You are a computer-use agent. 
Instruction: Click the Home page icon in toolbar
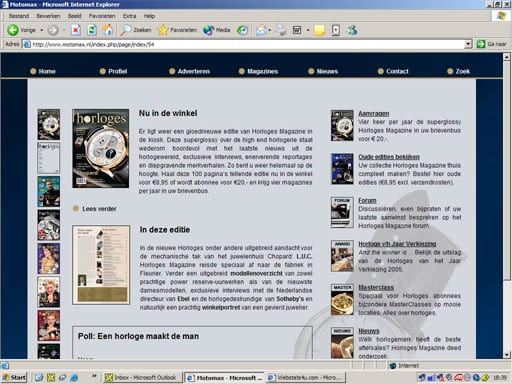107,30
